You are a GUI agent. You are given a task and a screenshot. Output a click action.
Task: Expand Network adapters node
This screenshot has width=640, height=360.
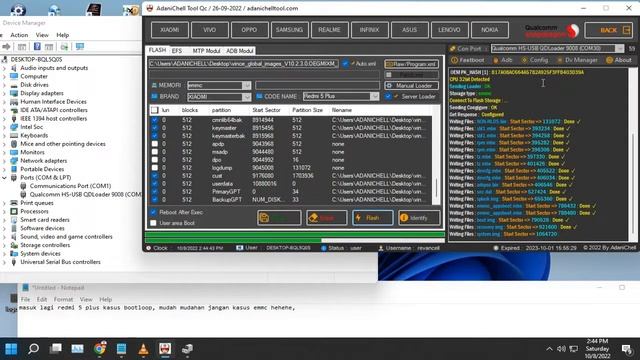coord(4,161)
